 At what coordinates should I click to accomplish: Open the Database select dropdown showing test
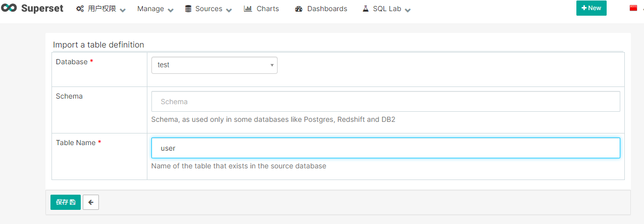(x=214, y=65)
